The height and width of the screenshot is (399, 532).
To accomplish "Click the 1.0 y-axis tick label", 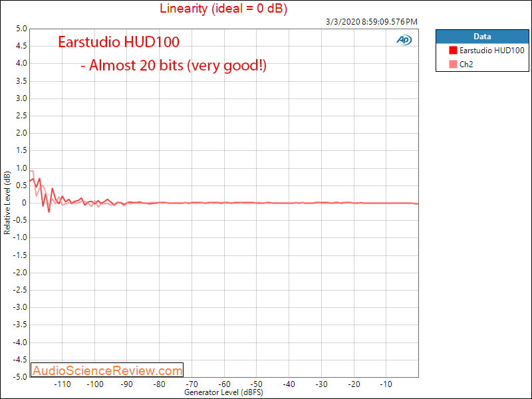I will point(21,168).
